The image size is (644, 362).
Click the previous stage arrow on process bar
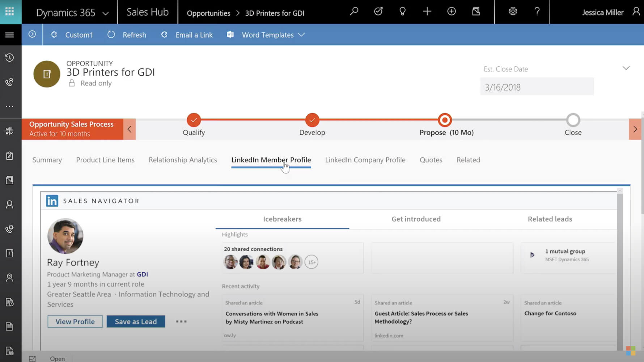coord(130,129)
